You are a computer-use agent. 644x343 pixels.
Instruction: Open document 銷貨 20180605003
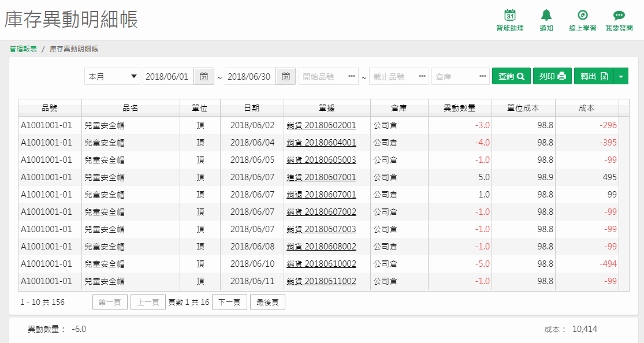(x=321, y=160)
